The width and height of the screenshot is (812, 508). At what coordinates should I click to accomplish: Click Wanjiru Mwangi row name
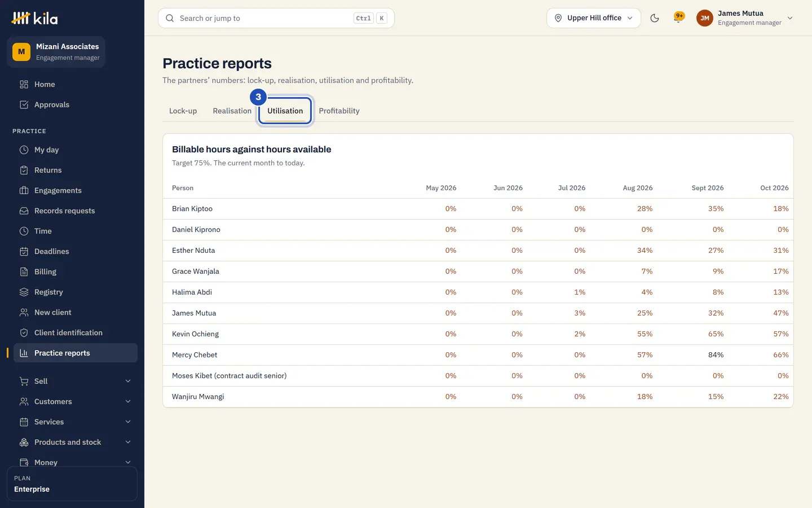198,397
